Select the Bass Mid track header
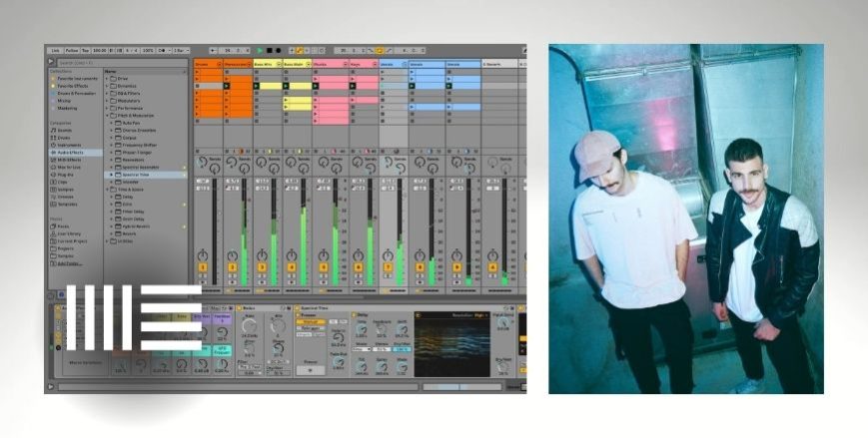 click(x=268, y=64)
